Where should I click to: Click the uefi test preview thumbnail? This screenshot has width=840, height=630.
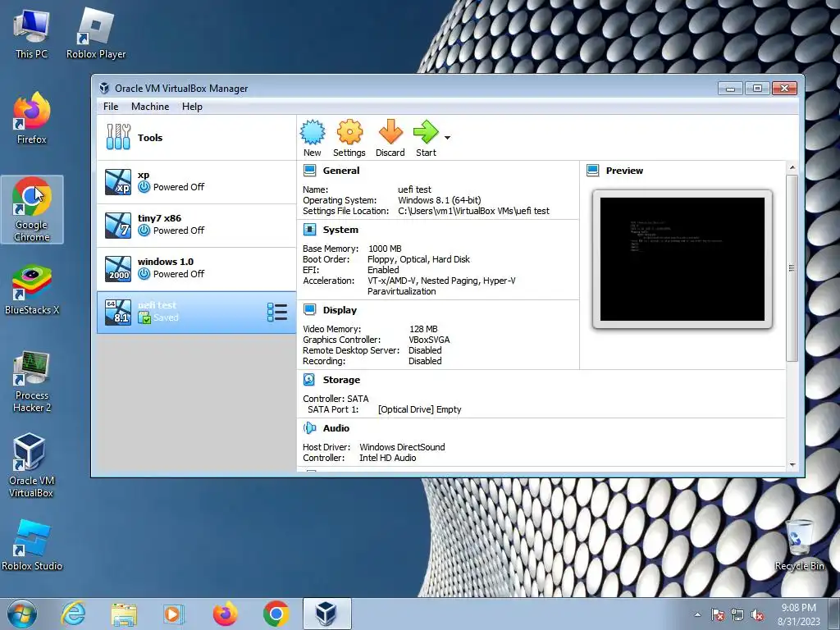682,259
